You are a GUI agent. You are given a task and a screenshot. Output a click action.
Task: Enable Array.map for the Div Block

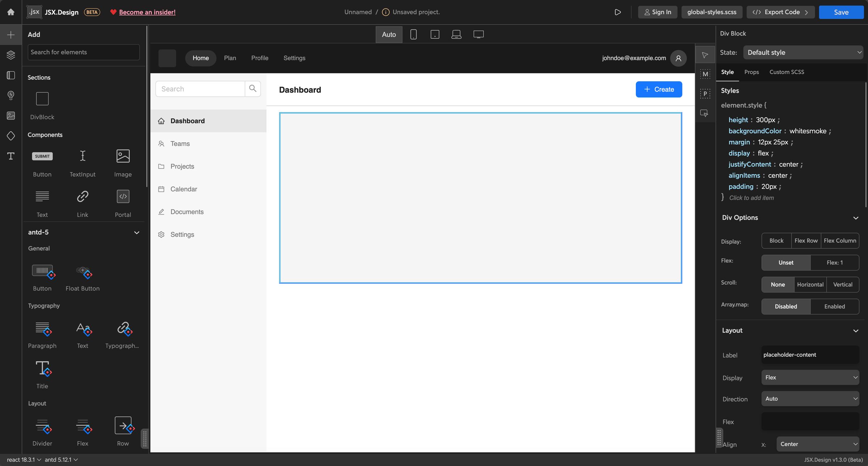(x=834, y=306)
